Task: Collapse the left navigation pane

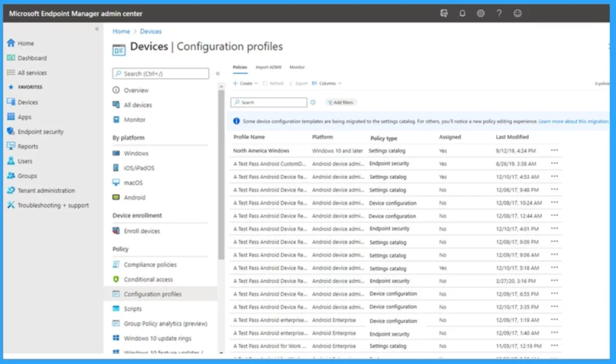Action: tap(97, 29)
